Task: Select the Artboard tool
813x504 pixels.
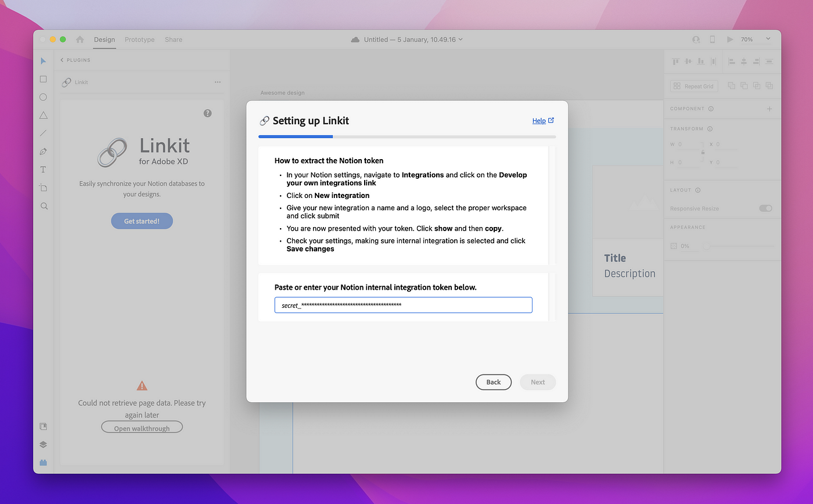Action: (44, 188)
